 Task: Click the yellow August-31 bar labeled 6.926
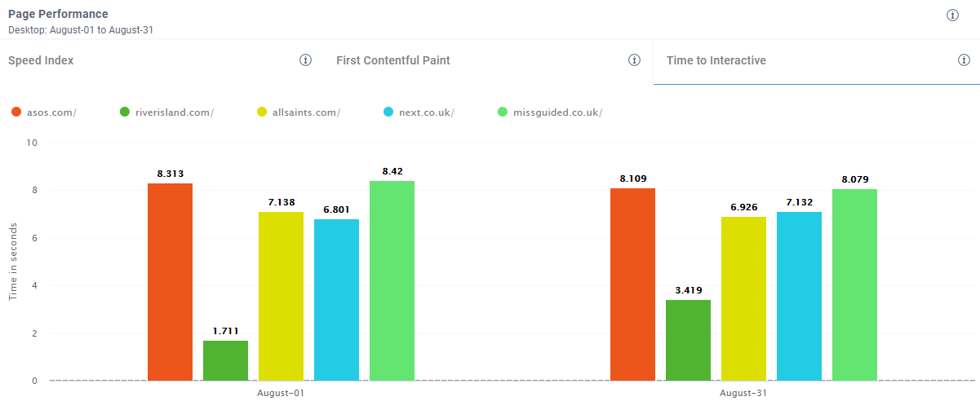coord(743,298)
